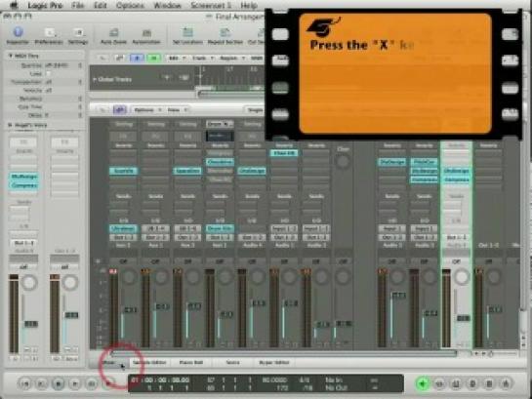Click the Mixer horizontal scrollbar
This screenshot has width=532, height=399.
[x=283, y=353]
